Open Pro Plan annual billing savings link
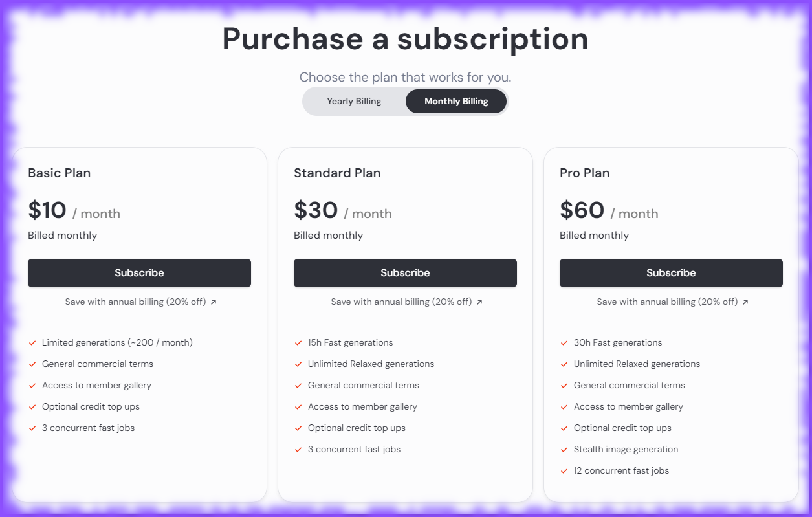This screenshot has height=517, width=812. [667, 302]
